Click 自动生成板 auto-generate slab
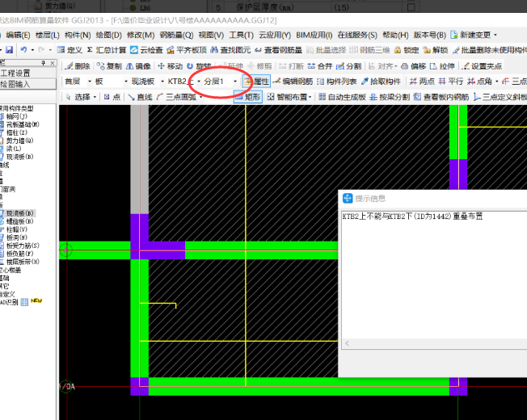The image size is (527, 420). pyautogui.click(x=342, y=97)
